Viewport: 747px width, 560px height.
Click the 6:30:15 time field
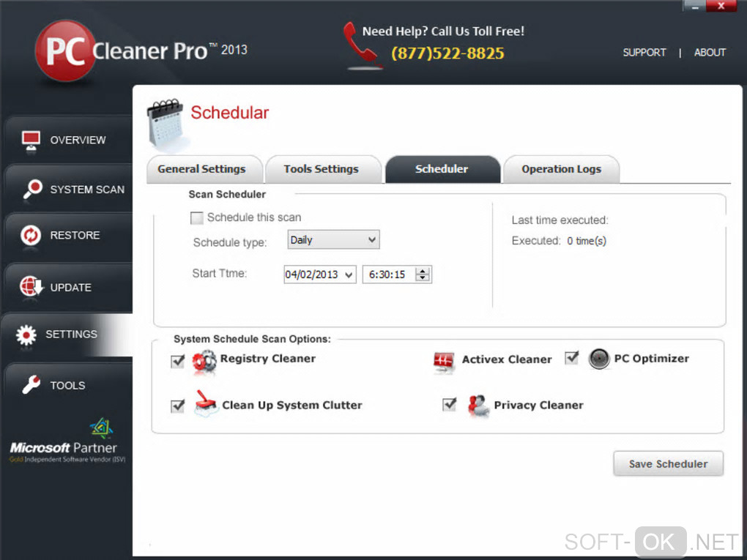tap(397, 275)
